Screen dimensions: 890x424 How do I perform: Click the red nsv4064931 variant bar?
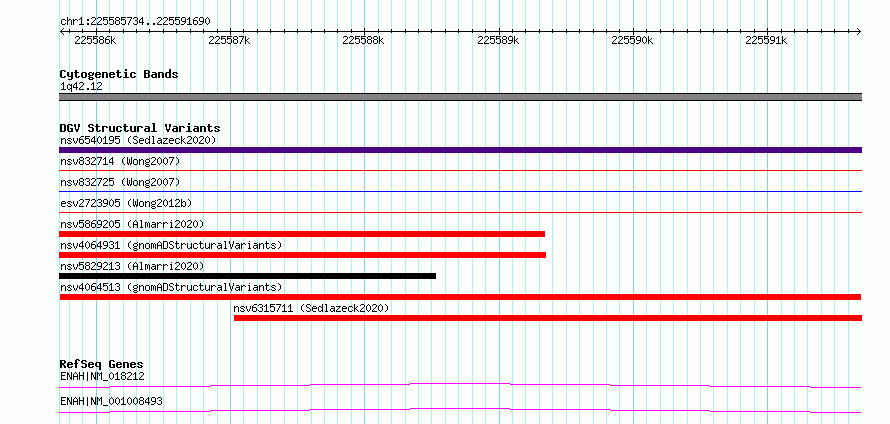click(x=303, y=255)
